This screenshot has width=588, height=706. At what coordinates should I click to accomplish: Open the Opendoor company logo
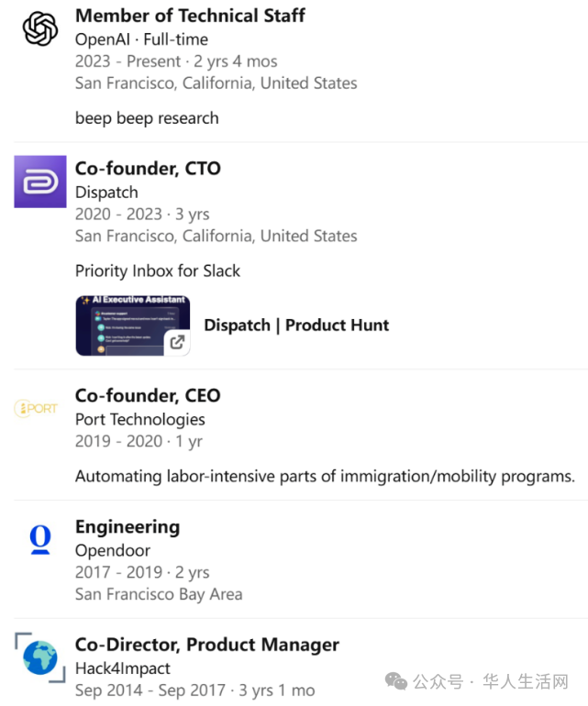pyautogui.click(x=40, y=539)
